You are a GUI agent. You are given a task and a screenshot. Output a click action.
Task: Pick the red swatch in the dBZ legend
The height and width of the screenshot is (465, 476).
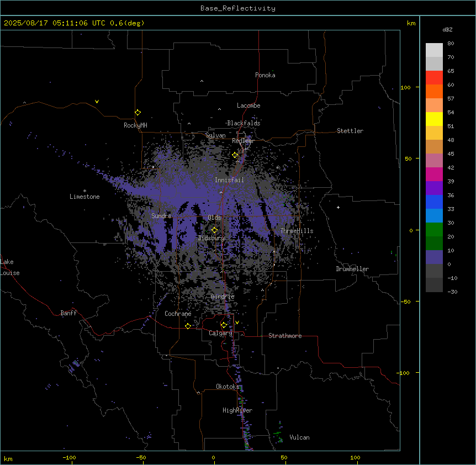[x=434, y=78]
